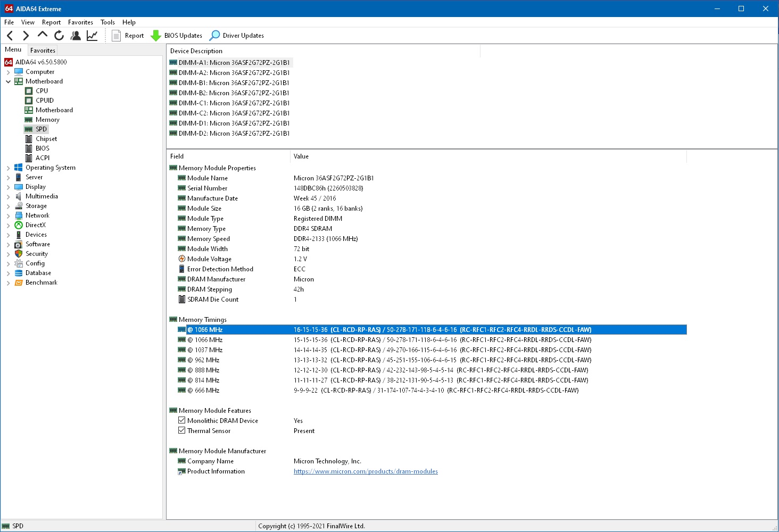Viewport: 779px width, 532px height.
Task: Expand the Computer tree node
Action: 9,72
